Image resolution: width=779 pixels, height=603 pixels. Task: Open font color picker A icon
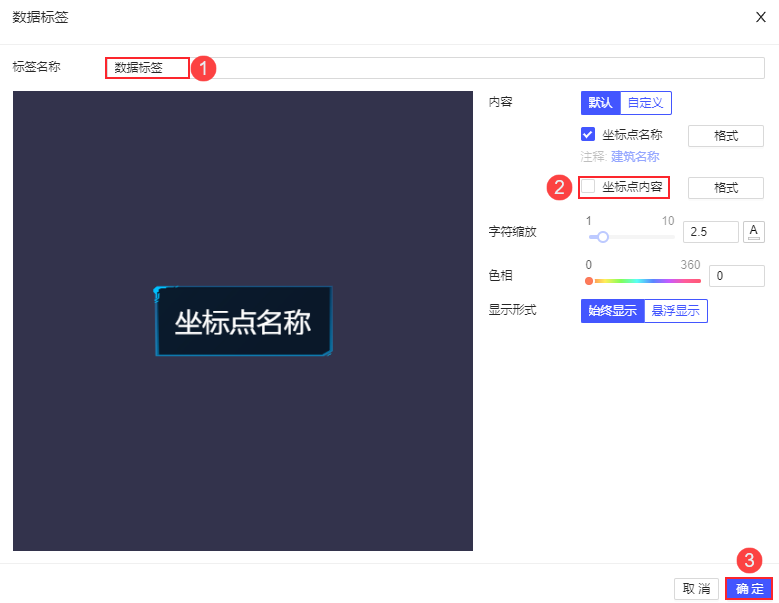[754, 232]
